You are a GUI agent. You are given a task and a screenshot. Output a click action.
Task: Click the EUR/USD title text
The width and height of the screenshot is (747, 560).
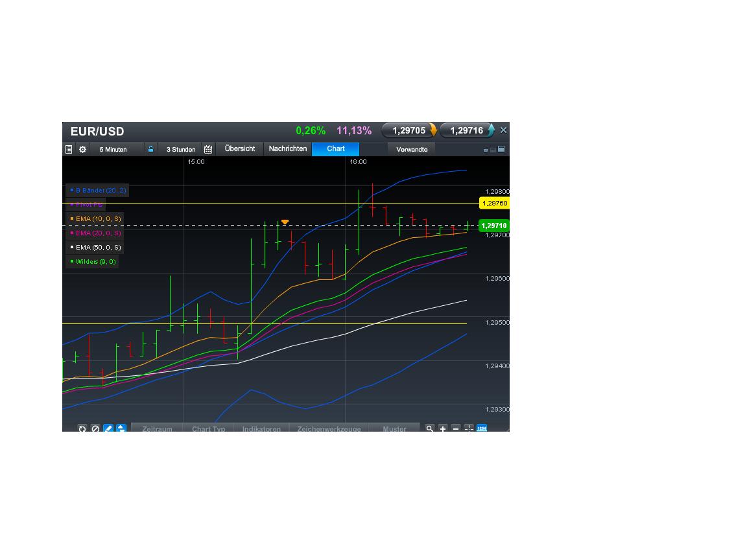pyautogui.click(x=97, y=132)
